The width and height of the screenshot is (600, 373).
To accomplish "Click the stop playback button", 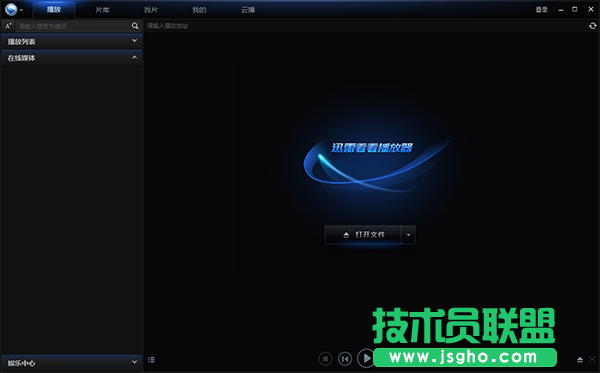I will 325,359.
